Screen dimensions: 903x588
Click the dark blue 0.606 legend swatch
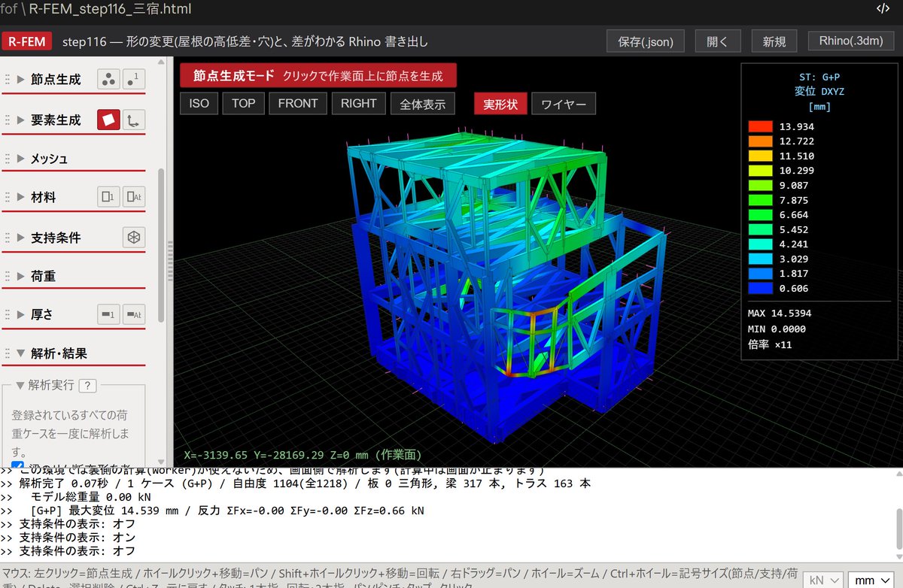760,288
